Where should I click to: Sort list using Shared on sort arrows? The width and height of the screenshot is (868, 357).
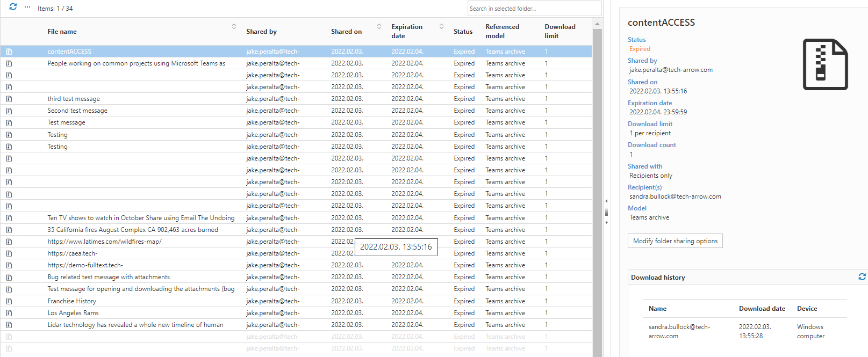click(x=379, y=26)
